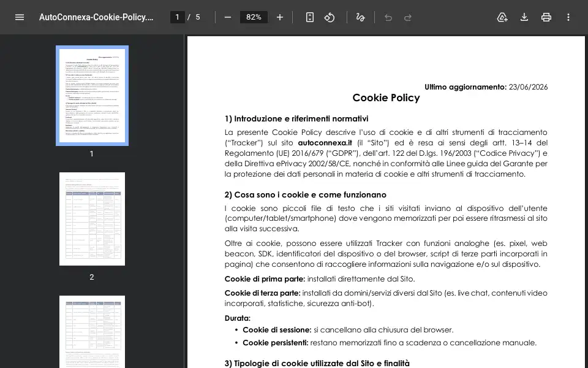Click the 'Cookie persistenti:' bullet
The height and width of the screenshot is (368, 588).
[x=275, y=343]
